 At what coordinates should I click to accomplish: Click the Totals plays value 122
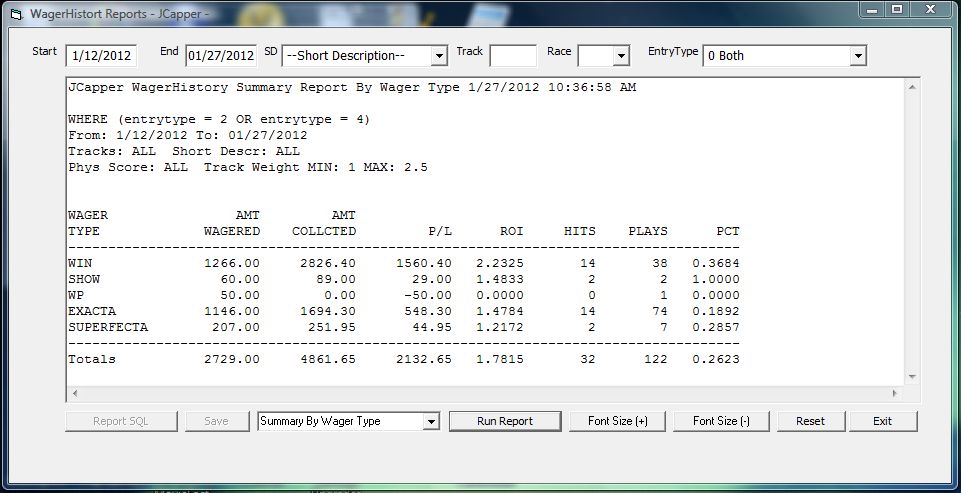point(656,359)
